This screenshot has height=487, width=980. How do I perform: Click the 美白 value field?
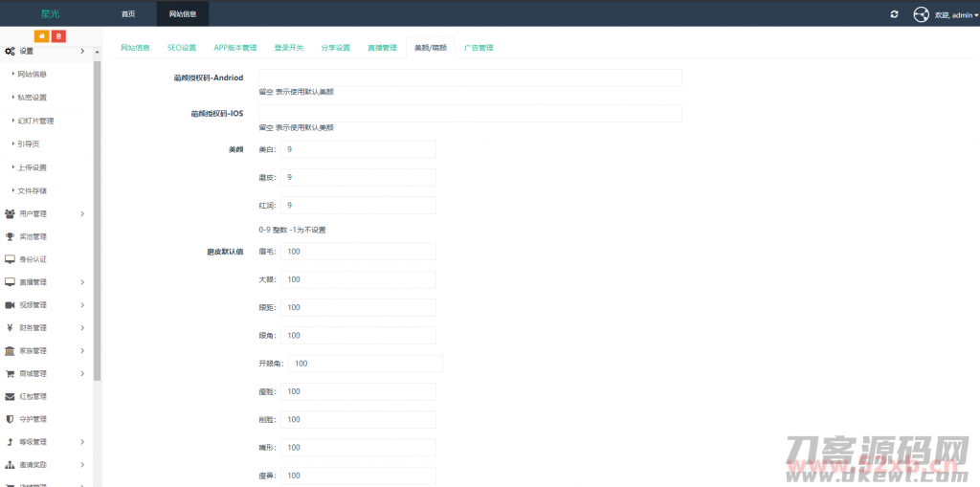[358, 149]
